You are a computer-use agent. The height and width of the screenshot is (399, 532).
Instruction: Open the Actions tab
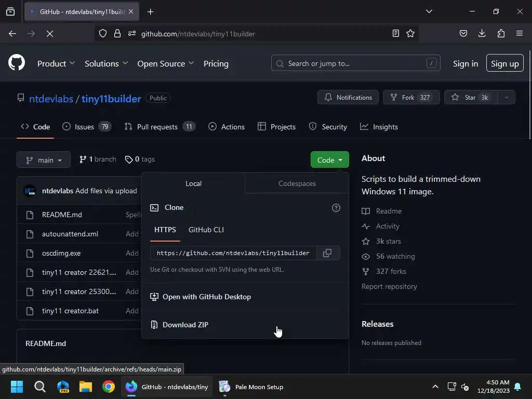coord(227,127)
